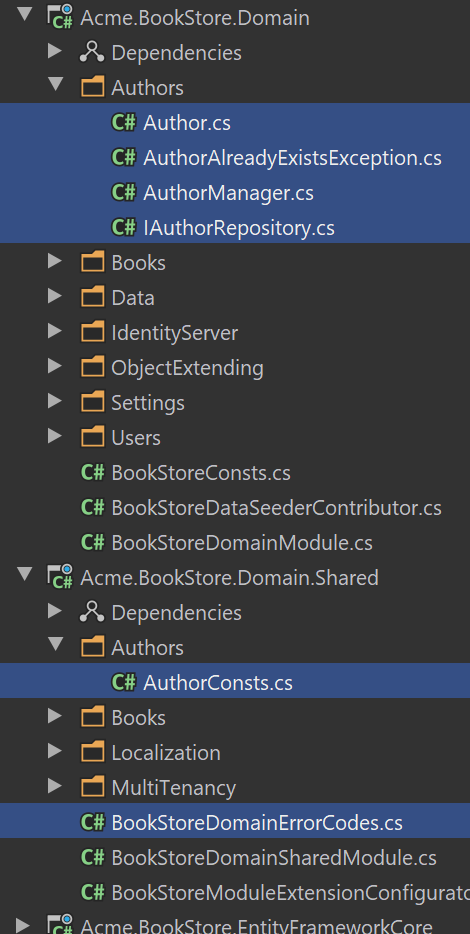
Task: Select the Acme.BookStore.Domain project label
Action: tap(195, 18)
